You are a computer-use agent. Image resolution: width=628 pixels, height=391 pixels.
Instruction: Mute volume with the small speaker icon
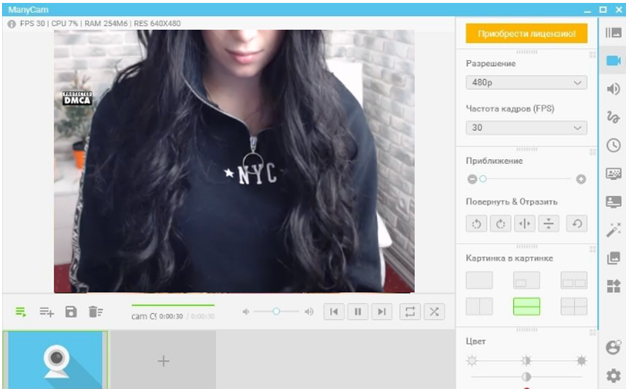pyautogui.click(x=246, y=311)
